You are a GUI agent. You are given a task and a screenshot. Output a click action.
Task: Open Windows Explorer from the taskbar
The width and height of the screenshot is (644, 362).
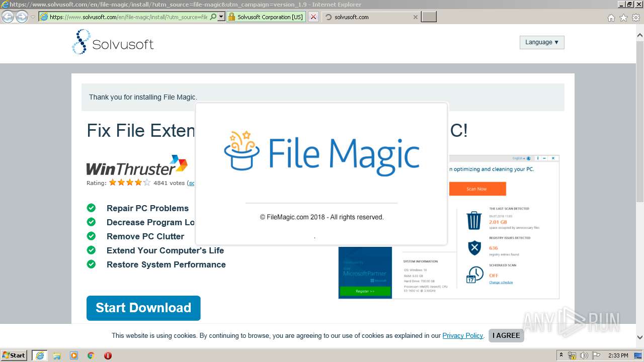57,355
